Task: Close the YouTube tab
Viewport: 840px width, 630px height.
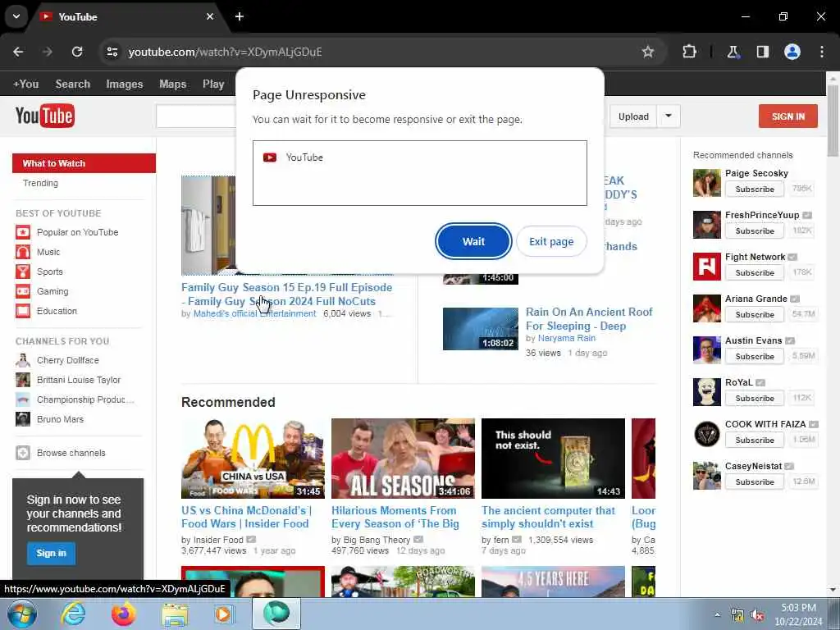Action: (210, 16)
